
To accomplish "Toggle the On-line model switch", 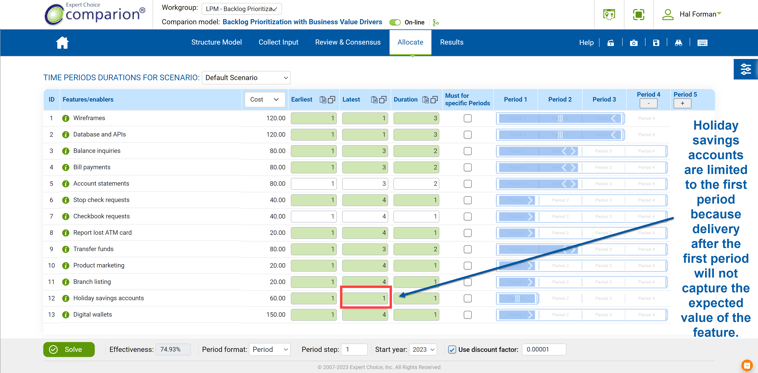I will coord(395,22).
